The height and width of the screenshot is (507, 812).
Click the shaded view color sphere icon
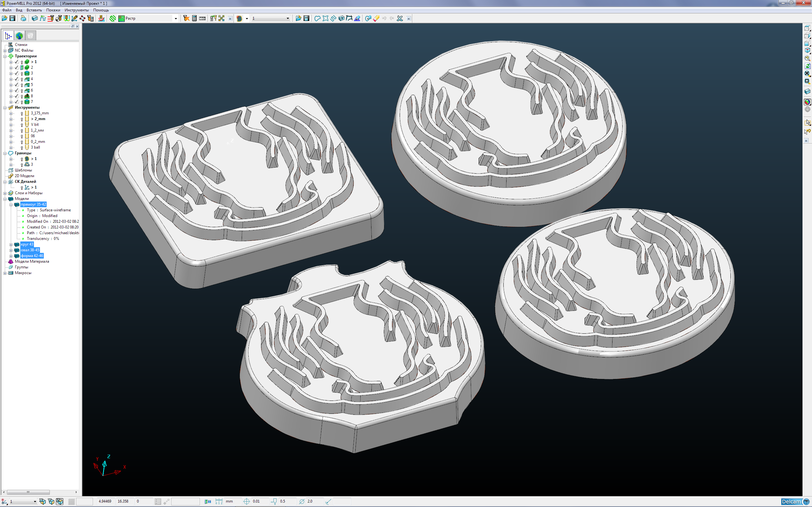click(807, 102)
